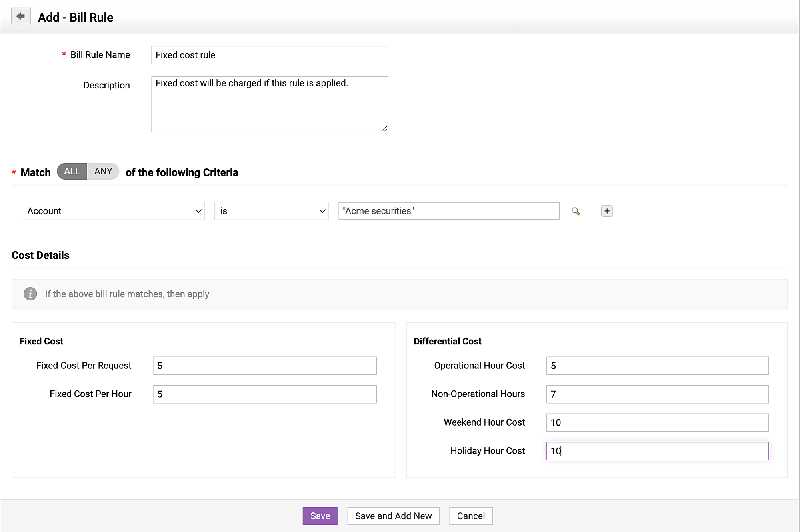Click the Bill Rule Name field
Screen dimensions: 800x532
(x=270, y=55)
